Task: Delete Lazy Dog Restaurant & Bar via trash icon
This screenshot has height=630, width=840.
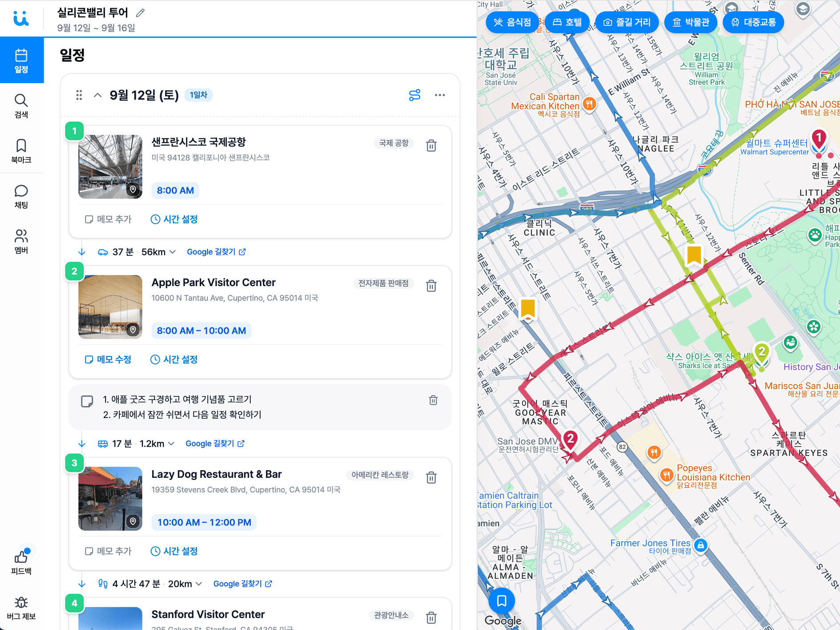Action: click(x=431, y=477)
